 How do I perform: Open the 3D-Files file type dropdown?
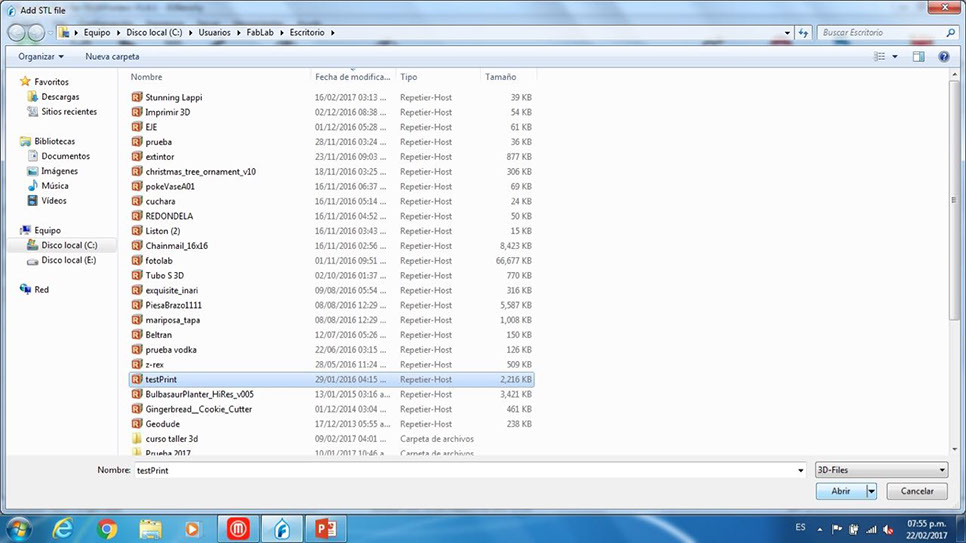tap(881, 470)
